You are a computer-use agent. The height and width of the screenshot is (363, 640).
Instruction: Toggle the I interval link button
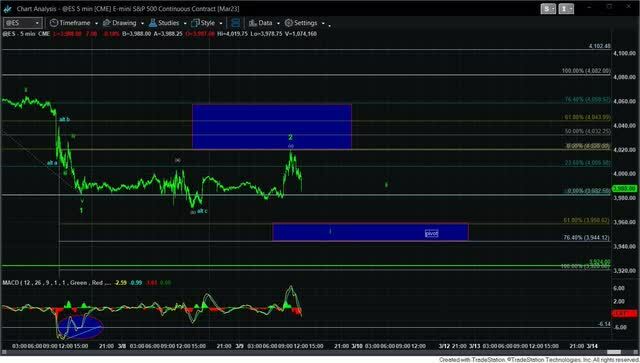[x=566, y=9]
